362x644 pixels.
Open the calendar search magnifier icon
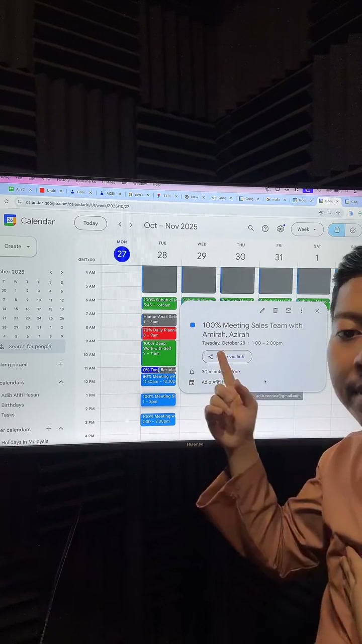point(251,228)
